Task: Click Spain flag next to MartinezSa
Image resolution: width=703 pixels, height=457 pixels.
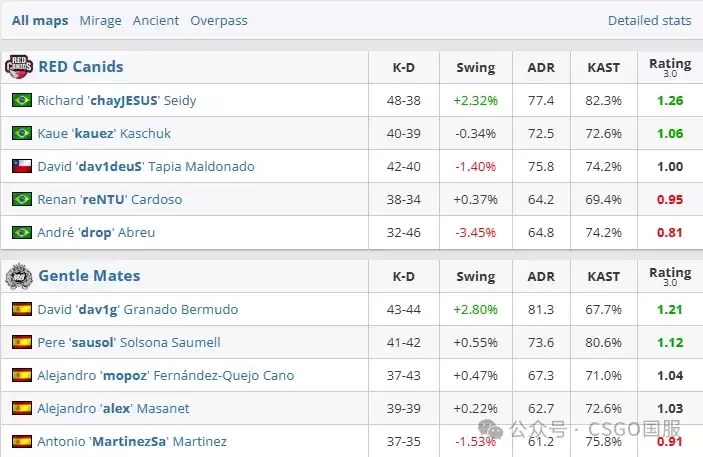Action: (22, 441)
